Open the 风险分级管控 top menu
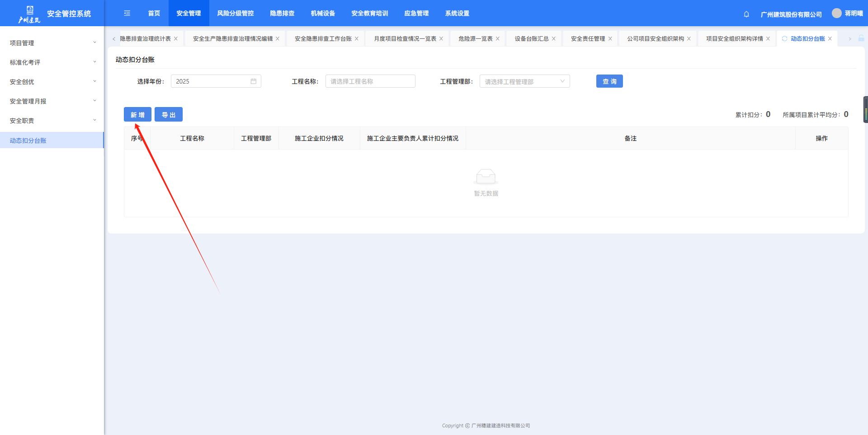Image resolution: width=868 pixels, height=435 pixels. 235,14
